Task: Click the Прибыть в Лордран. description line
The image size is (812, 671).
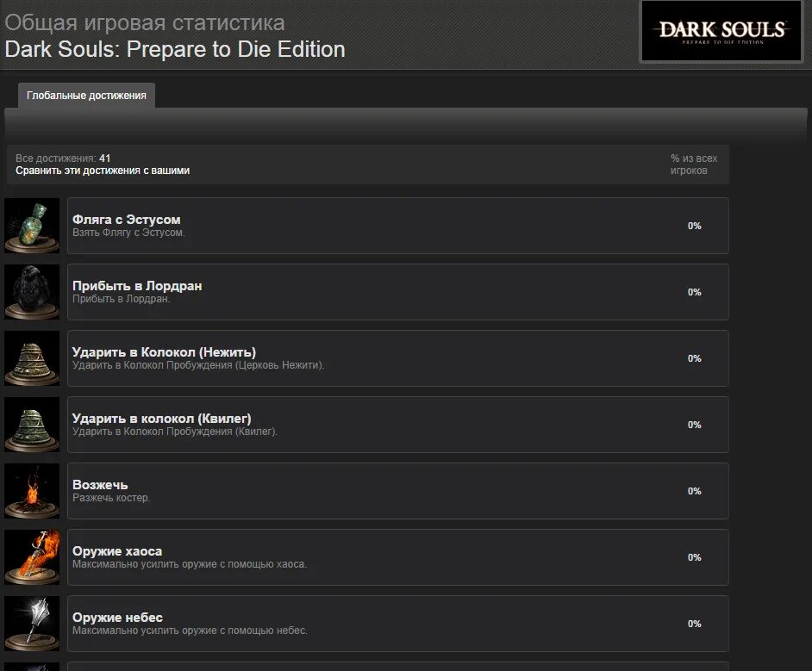Action: pyautogui.click(x=122, y=299)
